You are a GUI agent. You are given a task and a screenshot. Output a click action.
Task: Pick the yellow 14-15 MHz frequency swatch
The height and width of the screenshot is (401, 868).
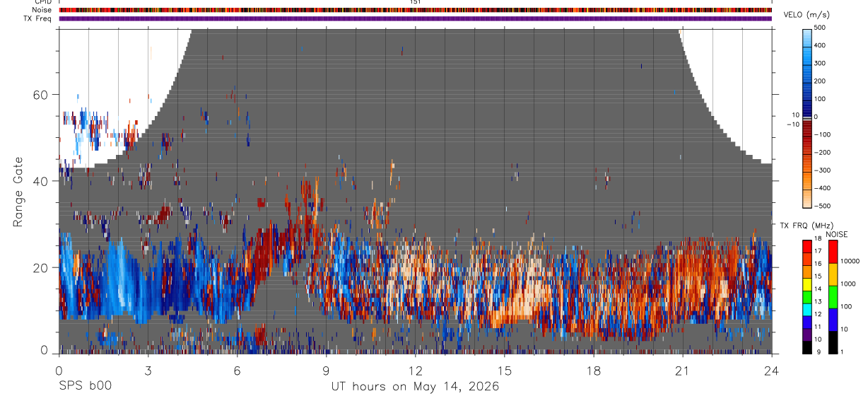(x=808, y=284)
